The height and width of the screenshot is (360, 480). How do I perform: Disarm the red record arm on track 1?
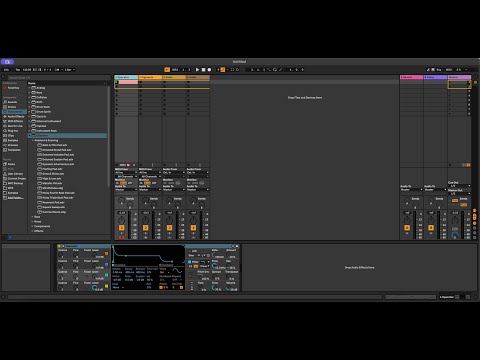click(122, 237)
